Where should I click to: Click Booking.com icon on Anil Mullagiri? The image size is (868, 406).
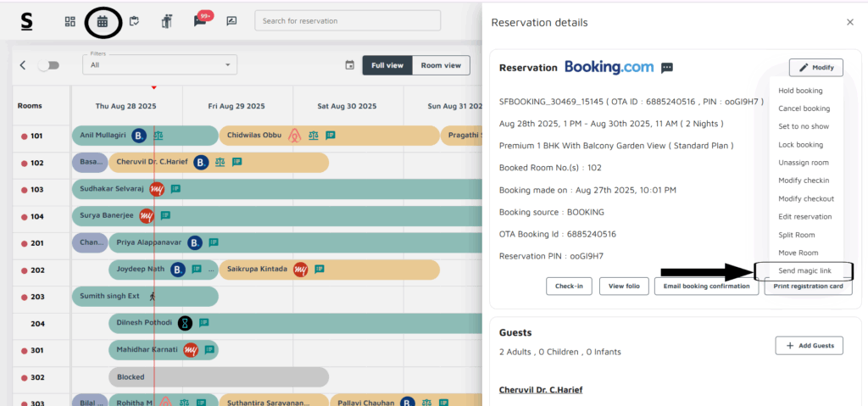tap(138, 135)
